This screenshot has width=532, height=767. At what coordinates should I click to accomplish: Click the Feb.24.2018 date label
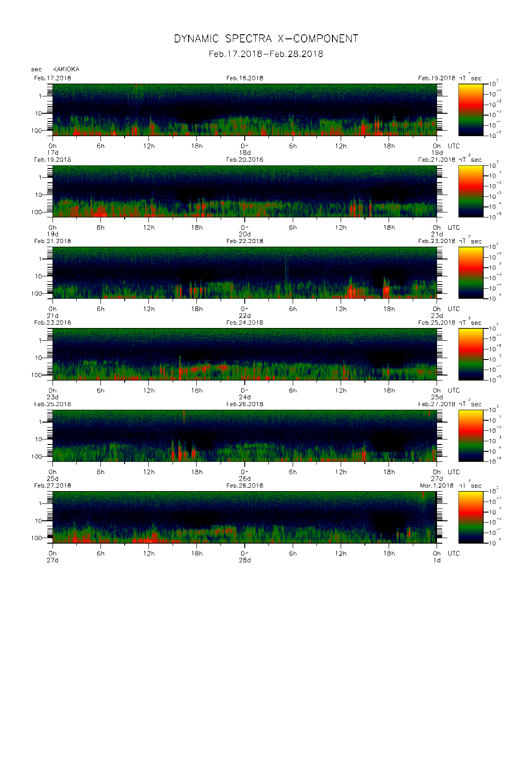[x=245, y=323]
